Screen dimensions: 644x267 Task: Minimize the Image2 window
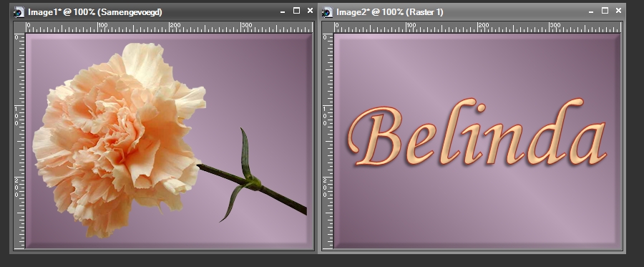[591, 12]
